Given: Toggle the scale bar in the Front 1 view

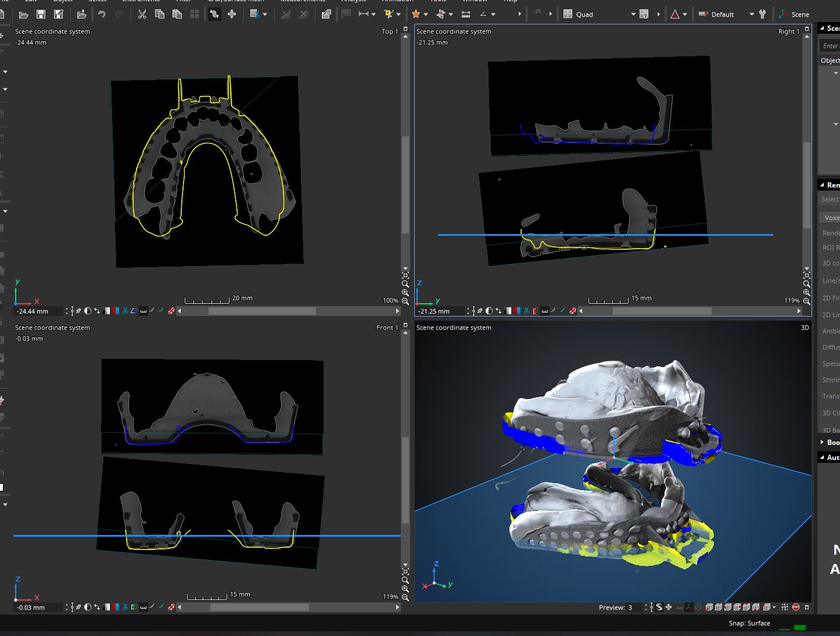Looking at the screenshot, I should coord(143,608).
